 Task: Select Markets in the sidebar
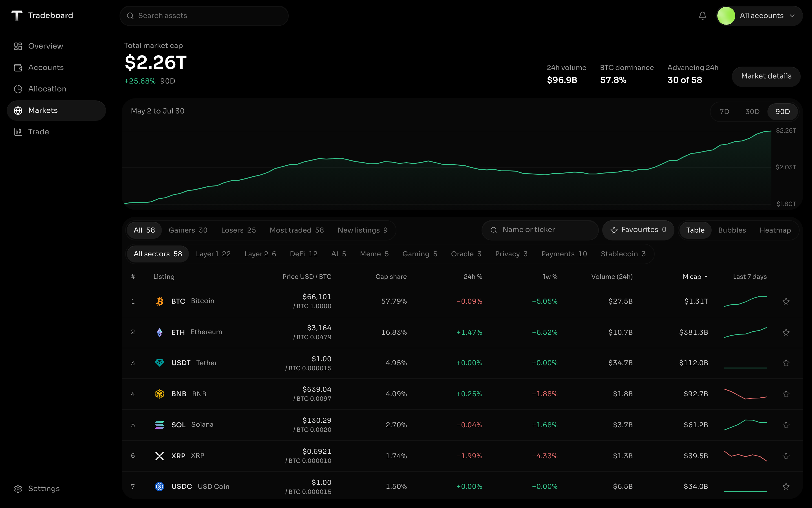tap(56, 111)
